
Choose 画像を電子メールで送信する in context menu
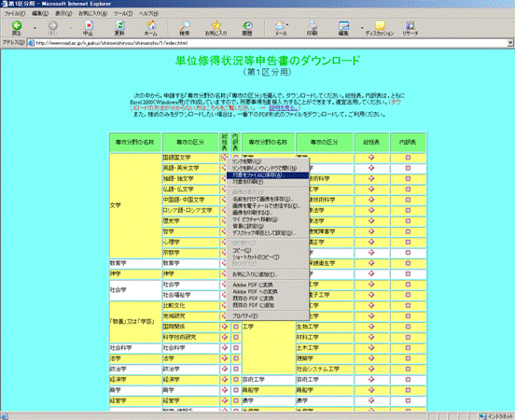(x=268, y=205)
